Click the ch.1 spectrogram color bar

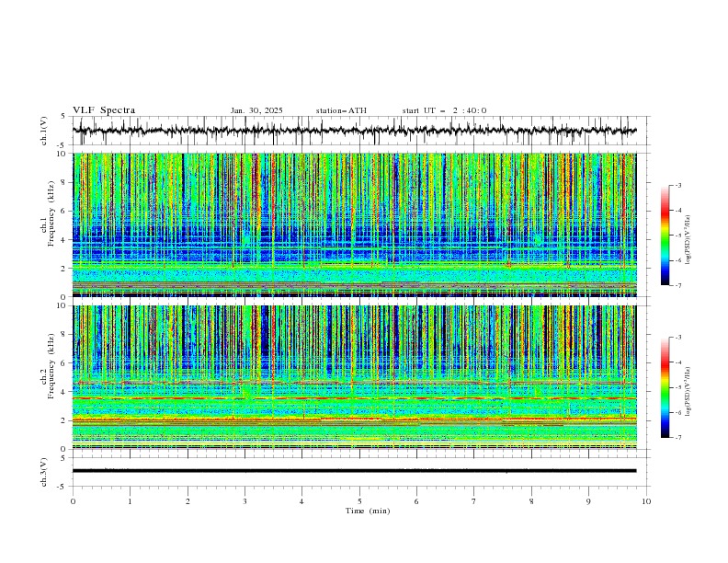[x=665, y=236]
